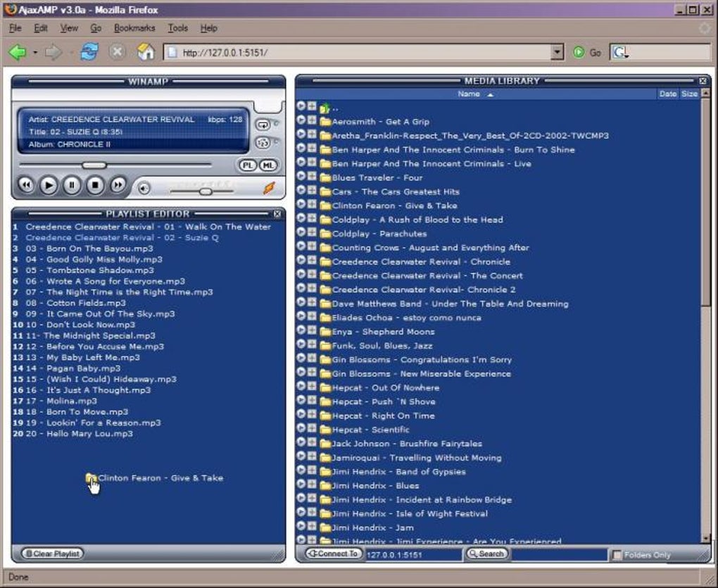Click the Stop loading icon
Image resolution: width=718 pixels, height=588 pixels.
[x=118, y=51]
